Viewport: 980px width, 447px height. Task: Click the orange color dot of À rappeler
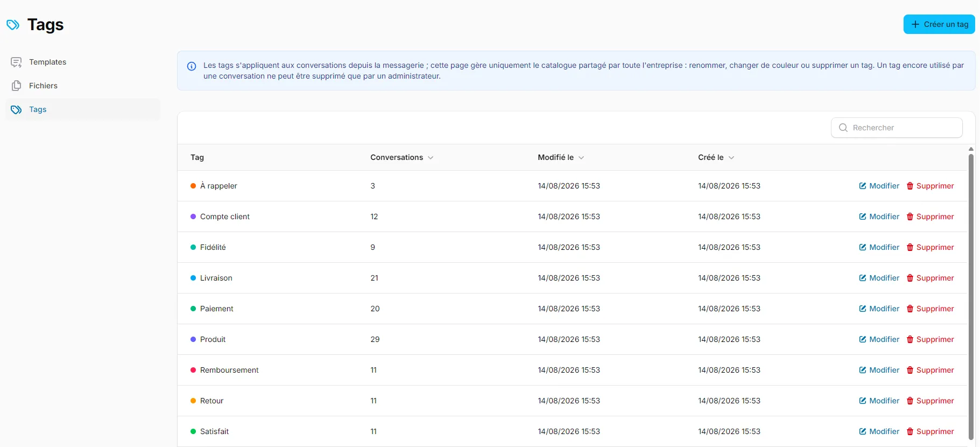pyautogui.click(x=193, y=186)
